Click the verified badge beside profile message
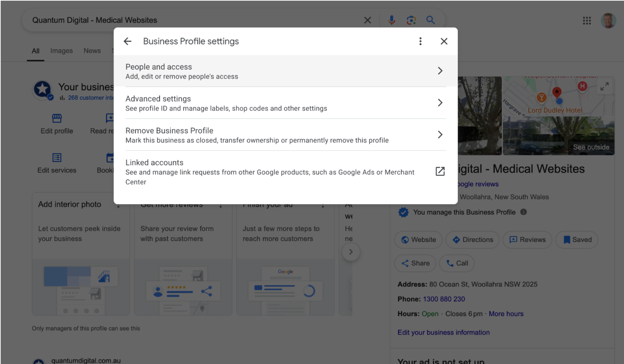Image resolution: width=624 pixels, height=364 pixels. pos(403,212)
